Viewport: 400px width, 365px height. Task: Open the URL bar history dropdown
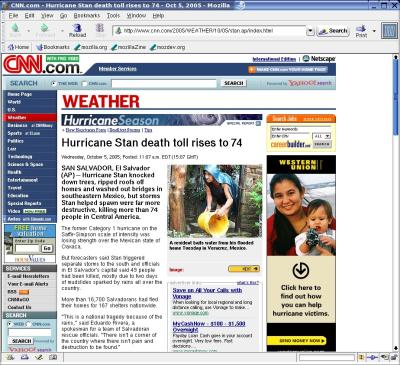[310, 31]
